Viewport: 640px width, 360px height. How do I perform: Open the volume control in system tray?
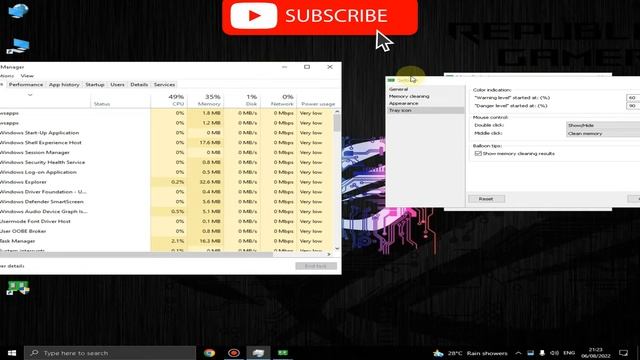[x=554, y=353]
